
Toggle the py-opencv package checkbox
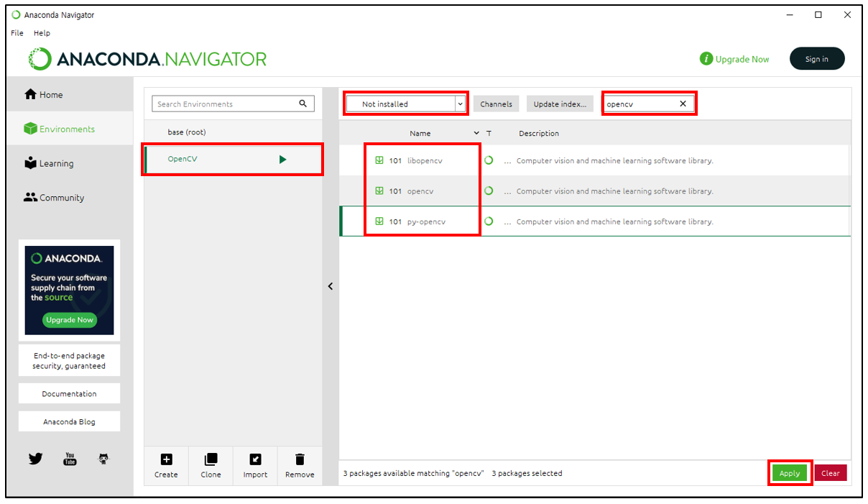(x=379, y=221)
